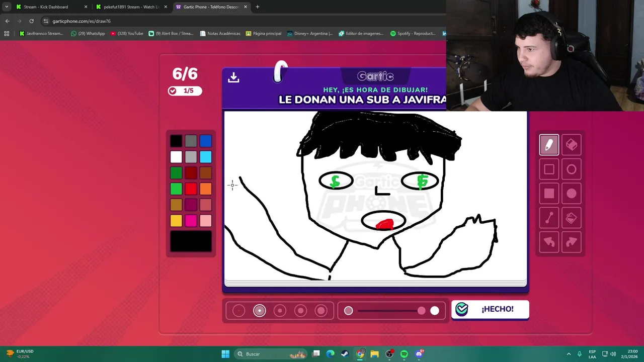Adjust the opacity slider handle
The height and width of the screenshot is (362, 644).
pos(422,311)
